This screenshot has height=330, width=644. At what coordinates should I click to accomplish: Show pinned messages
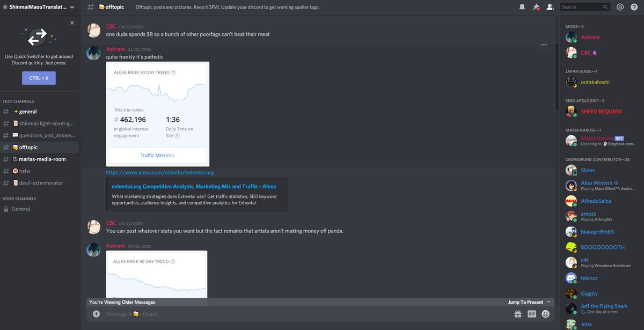[536, 7]
